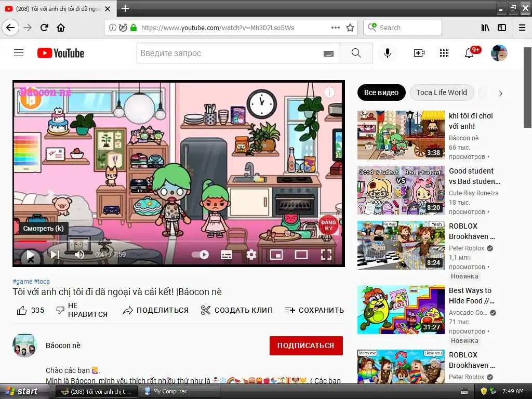532x399 pixels.
Task: Switch to miniplayer mode
Action: 276,255
